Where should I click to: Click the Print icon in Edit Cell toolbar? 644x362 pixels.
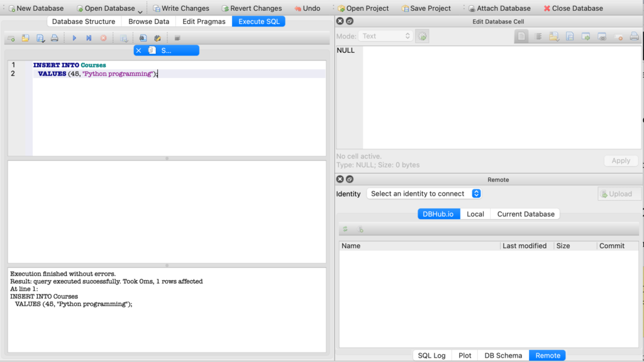[x=634, y=37]
